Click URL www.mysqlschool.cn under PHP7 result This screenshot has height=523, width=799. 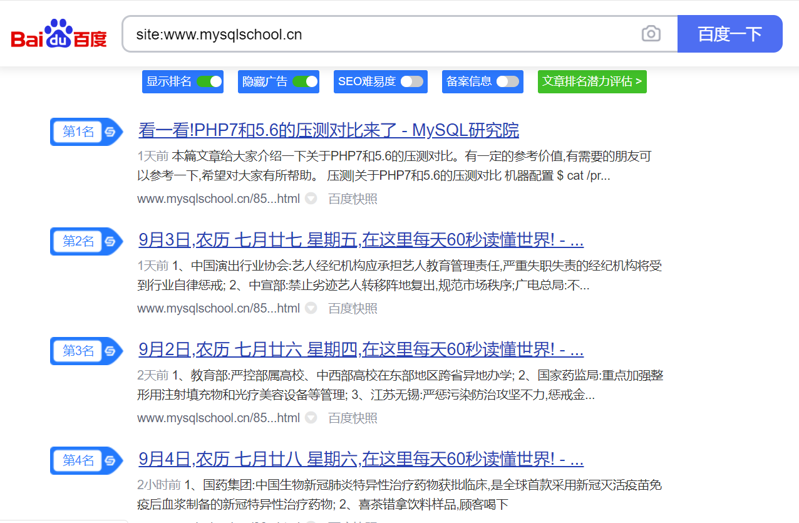click(x=218, y=199)
